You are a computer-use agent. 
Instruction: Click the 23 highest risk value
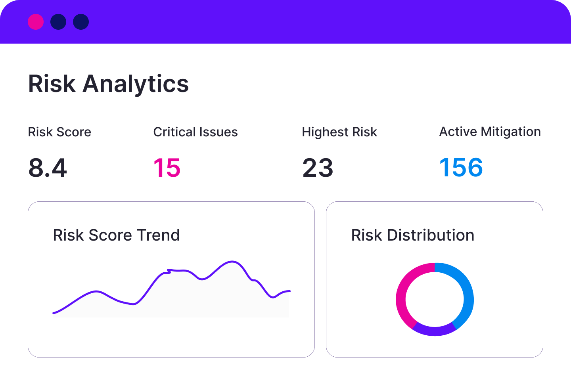[x=318, y=168]
